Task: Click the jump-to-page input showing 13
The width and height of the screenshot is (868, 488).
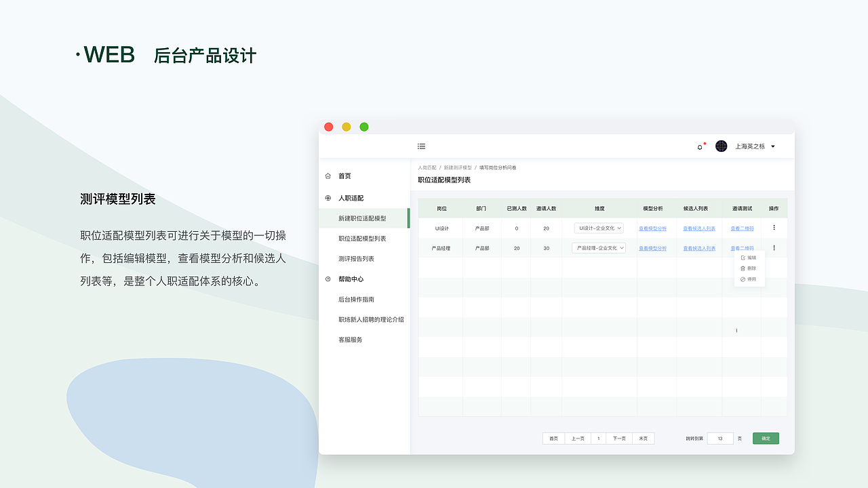Action: pyautogui.click(x=720, y=439)
